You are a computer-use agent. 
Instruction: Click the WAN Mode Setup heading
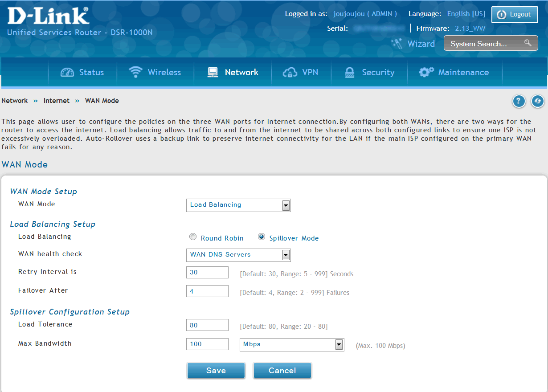point(44,192)
